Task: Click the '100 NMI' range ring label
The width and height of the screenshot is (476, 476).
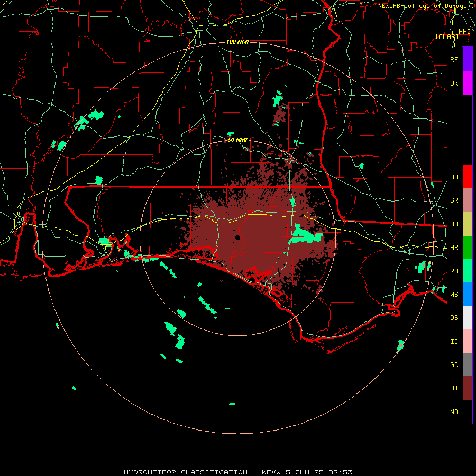Action: pyautogui.click(x=237, y=42)
